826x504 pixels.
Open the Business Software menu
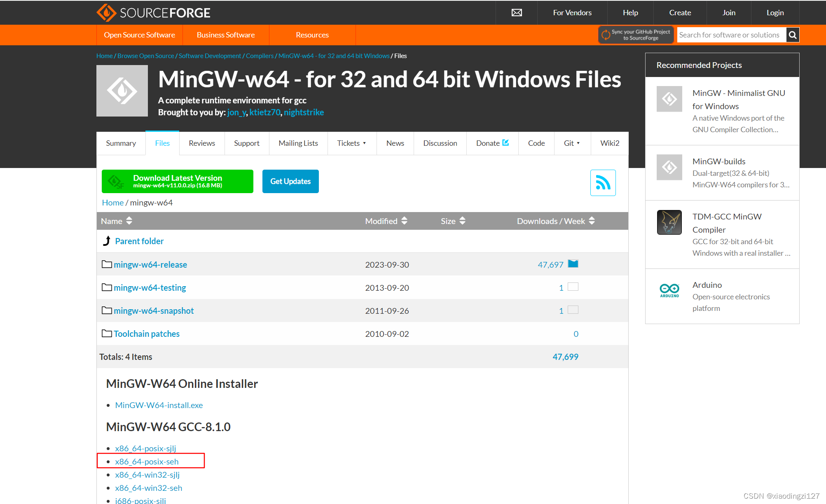[x=226, y=35]
